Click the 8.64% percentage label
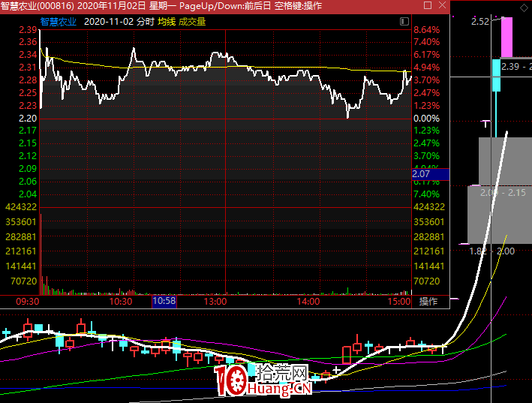This screenshot has height=403, width=532. [426, 30]
